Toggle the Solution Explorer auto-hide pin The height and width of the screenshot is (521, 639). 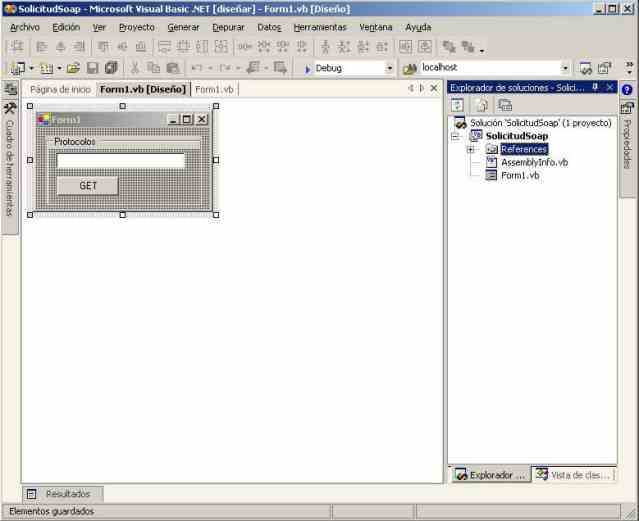pyautogui.click(x=595, y=87)
